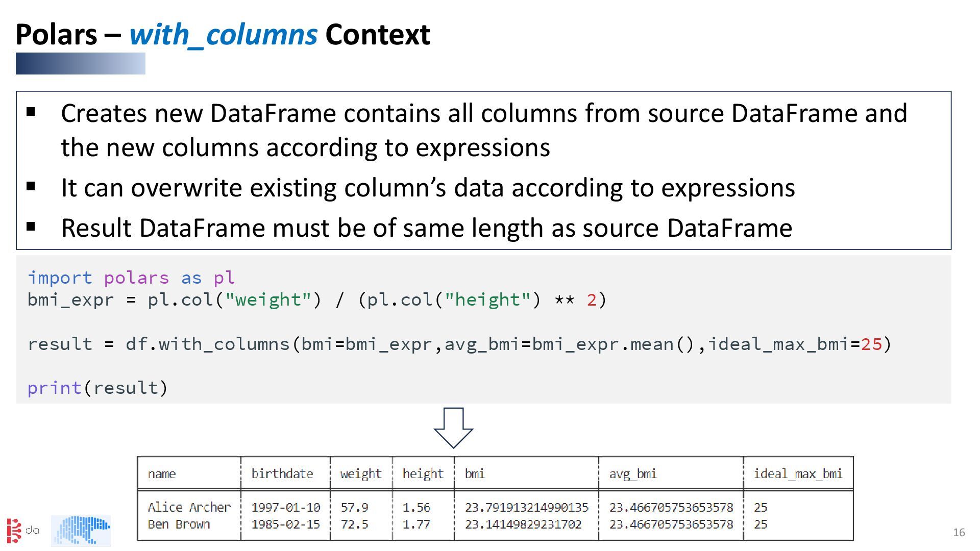Click the 'name' table column header
Image resolution: width=980 pixels, height=551 pixels.
[x=162, y=474]
